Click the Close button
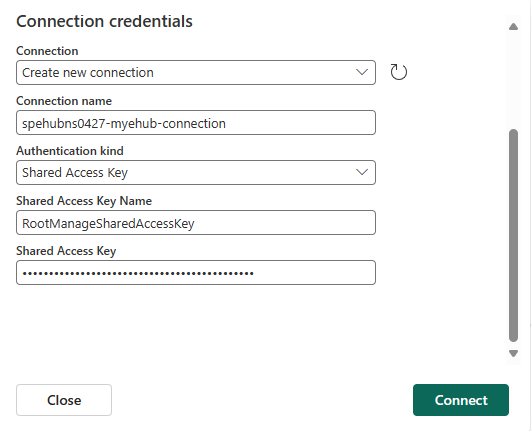 64,400
